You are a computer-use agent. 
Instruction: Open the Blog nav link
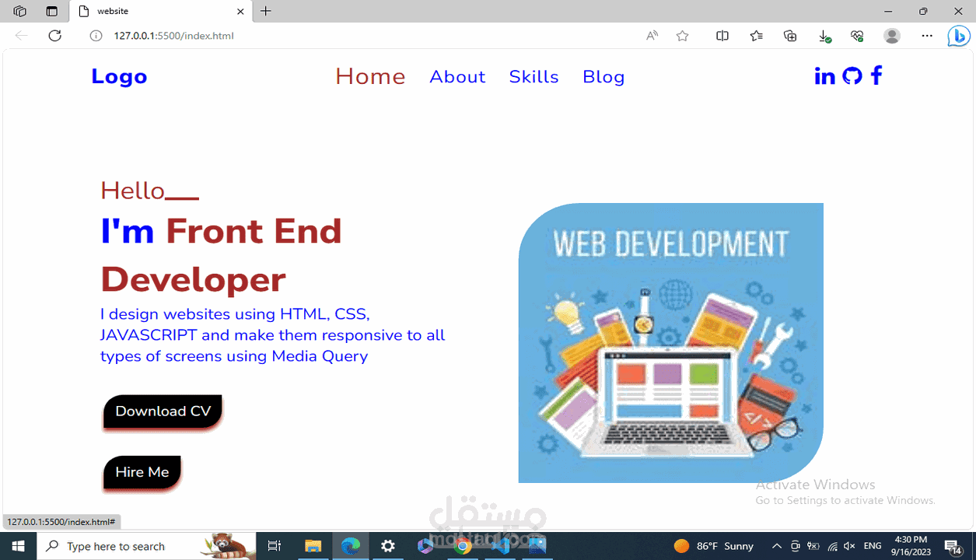[x=603, y=76]
